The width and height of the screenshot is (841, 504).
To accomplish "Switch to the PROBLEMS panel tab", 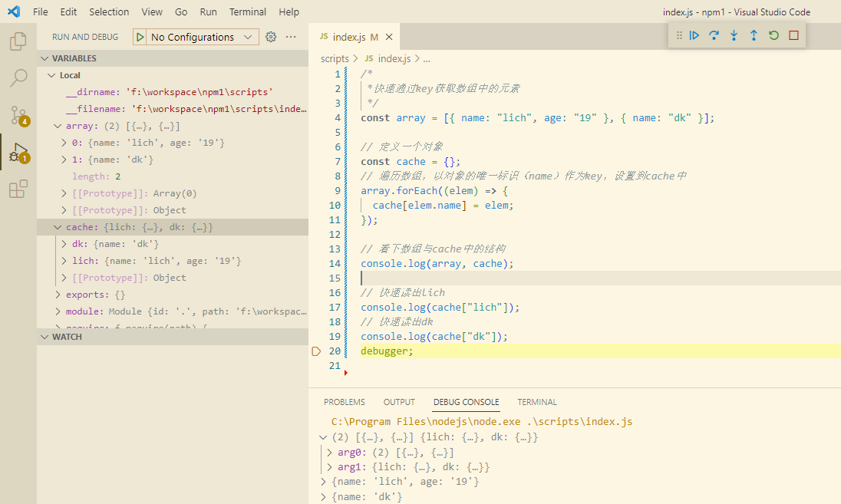I will pos(344,402).
